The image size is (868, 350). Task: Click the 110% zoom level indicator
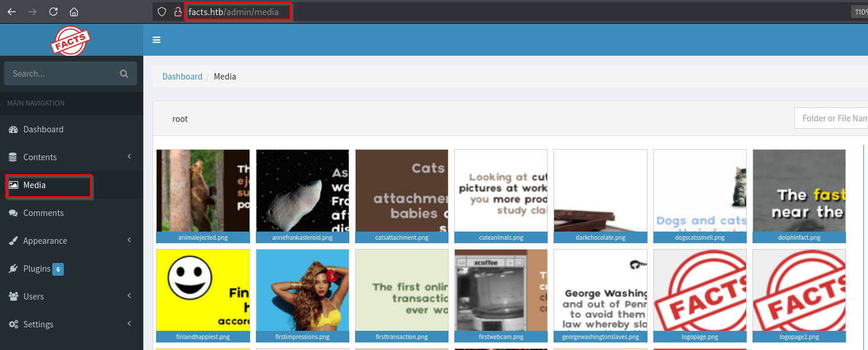[x=860, y=12]
